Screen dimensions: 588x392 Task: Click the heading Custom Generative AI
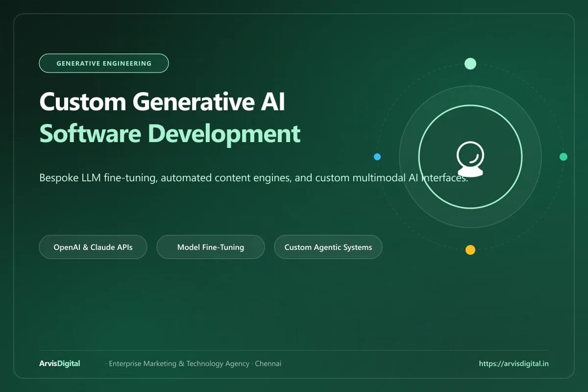(x=162, y=101)
